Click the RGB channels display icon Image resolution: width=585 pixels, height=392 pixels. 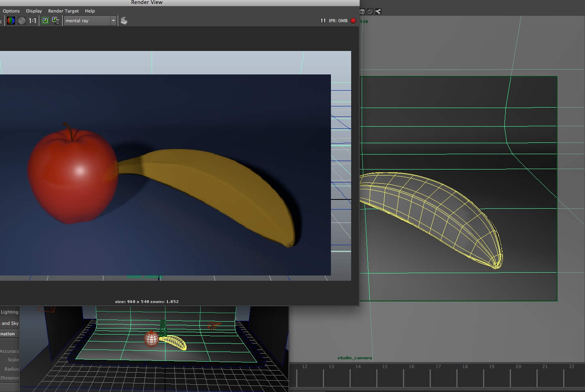tap(11, 21)
